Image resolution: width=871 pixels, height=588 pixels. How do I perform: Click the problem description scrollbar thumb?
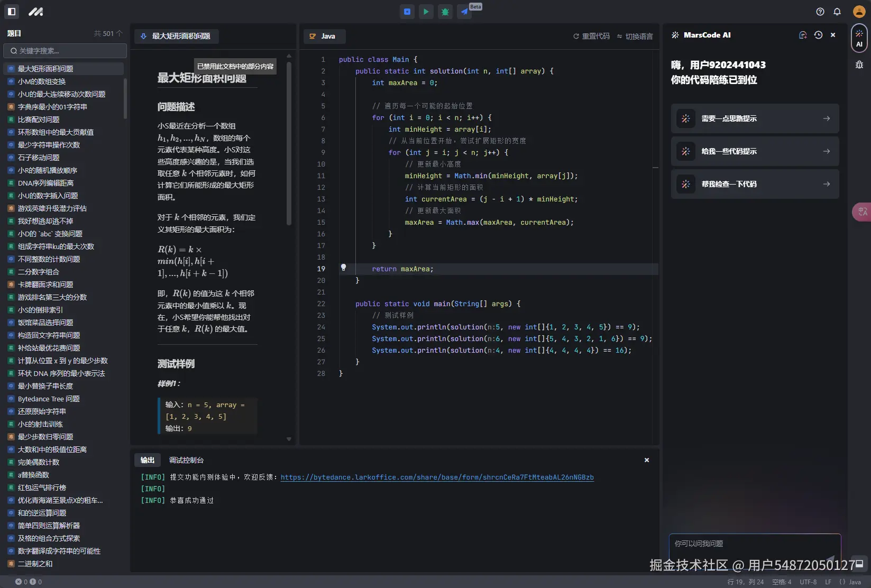(x=289, y=143)
